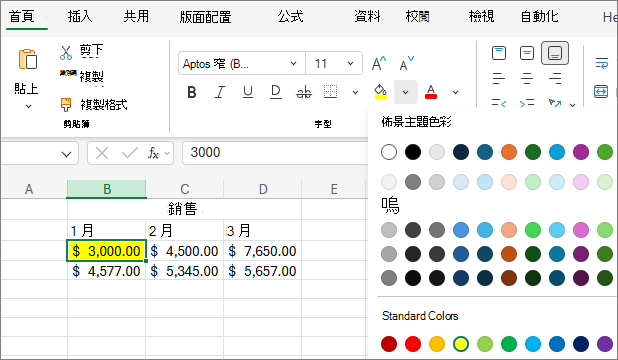The image size is (618, 360).
Task: Click the Align Right icon
Action: coord(555,78)
